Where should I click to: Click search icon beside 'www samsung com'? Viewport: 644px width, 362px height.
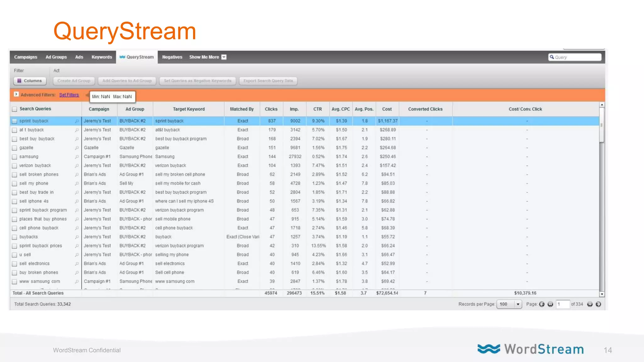[x=77, y=282]
